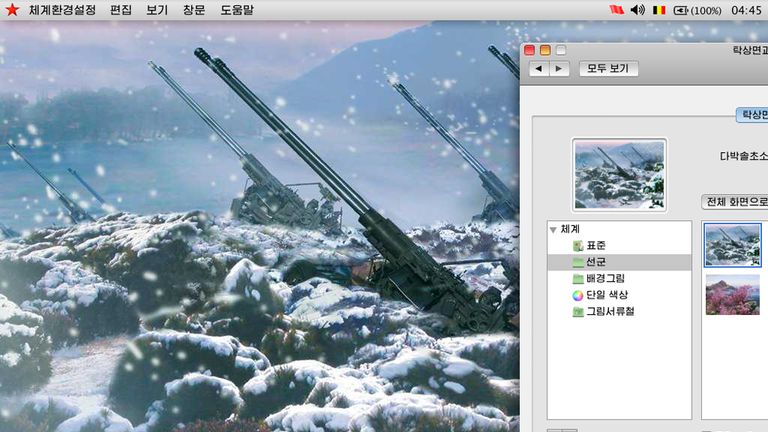Click the current wallpaper preview well
The width and height of the screenshot is (768, 432).
coord(619,174)
